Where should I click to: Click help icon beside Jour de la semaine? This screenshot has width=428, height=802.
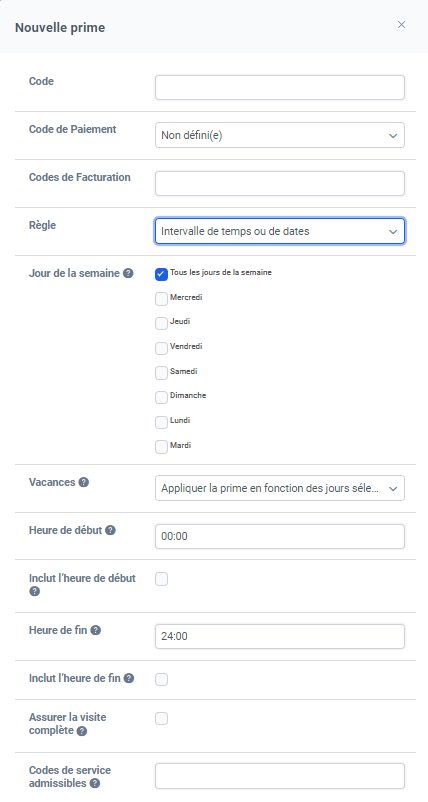(x=128, y=273)
